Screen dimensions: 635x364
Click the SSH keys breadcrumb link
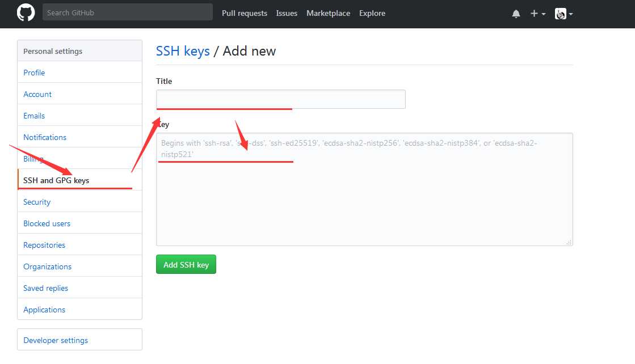point(183,51)
